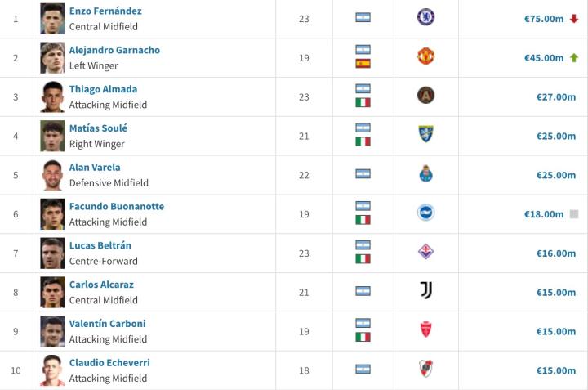Click the Frosinone club crest in Soulé's row

(425, 135)
